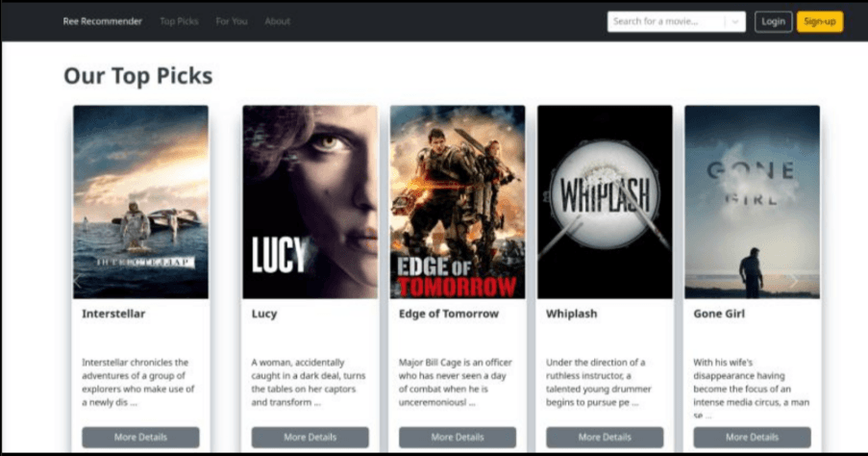
Task: Show More Details for Whiplash
Action: [x=605, y=437]
